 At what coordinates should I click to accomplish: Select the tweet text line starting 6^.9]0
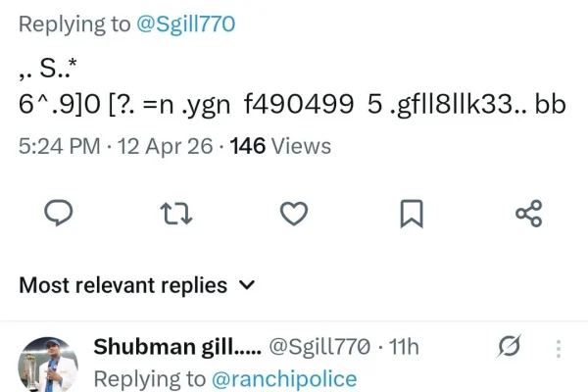pos(292,105)
